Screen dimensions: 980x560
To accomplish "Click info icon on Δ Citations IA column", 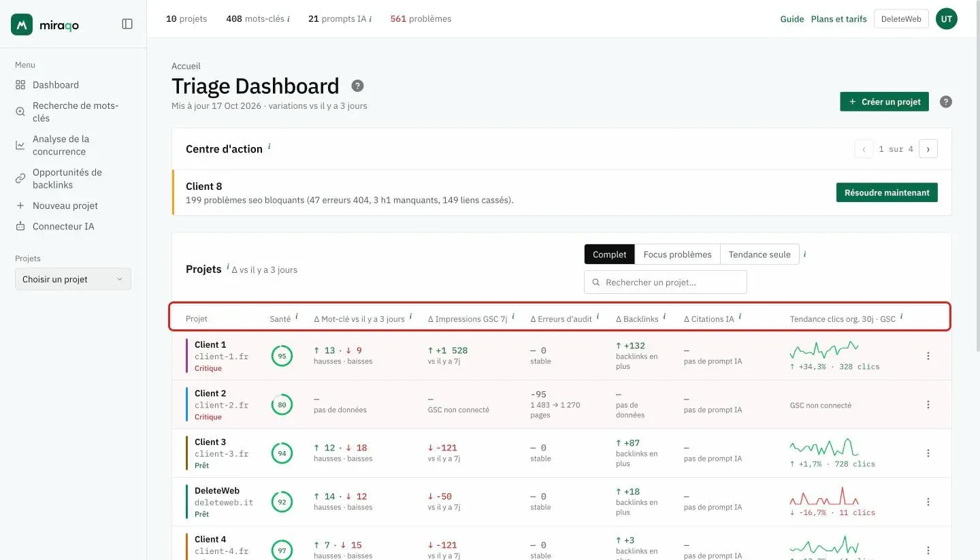I will 740,316.
